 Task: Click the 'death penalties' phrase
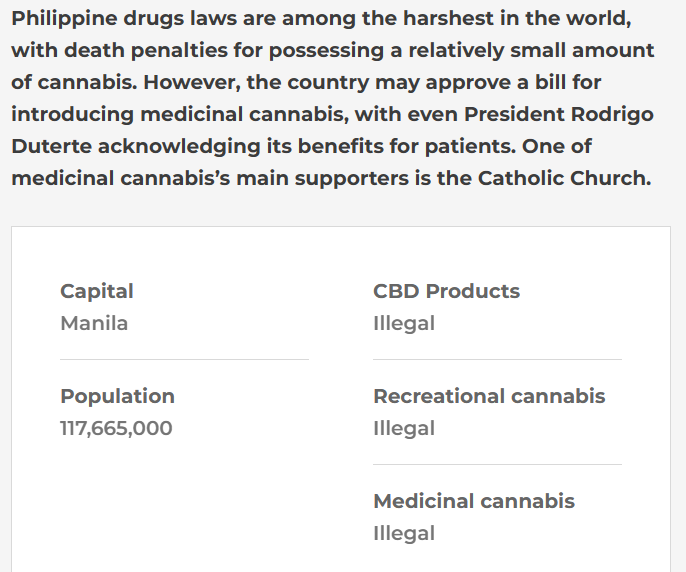click(x=146, y=51)
